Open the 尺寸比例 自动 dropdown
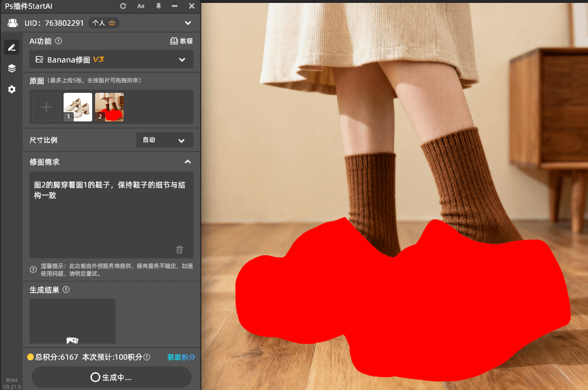This screenshot has width=588, height=390. [164, 140]
